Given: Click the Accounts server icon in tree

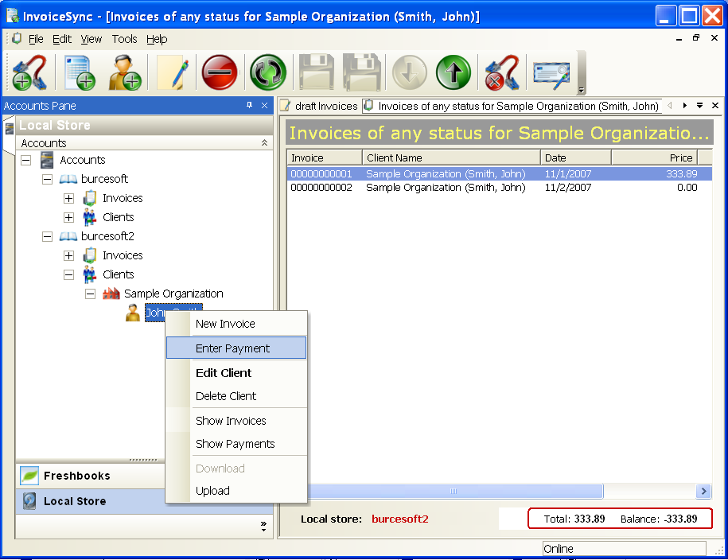Looking at the screenshot, I should (47, 160).
